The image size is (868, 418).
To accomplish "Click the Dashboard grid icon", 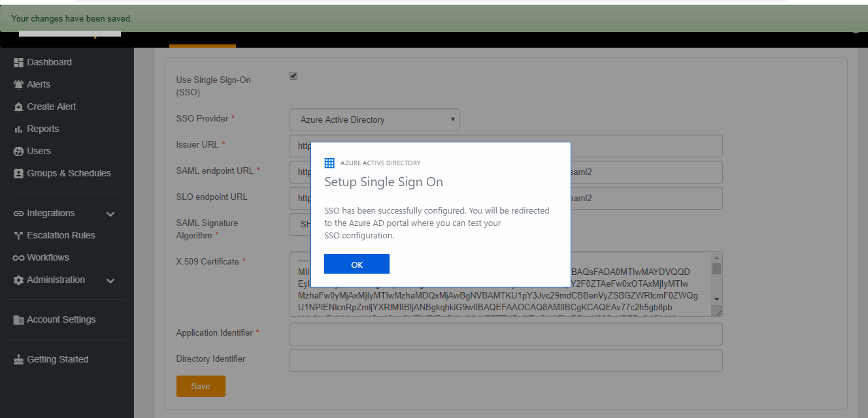I will pos(18,63).
